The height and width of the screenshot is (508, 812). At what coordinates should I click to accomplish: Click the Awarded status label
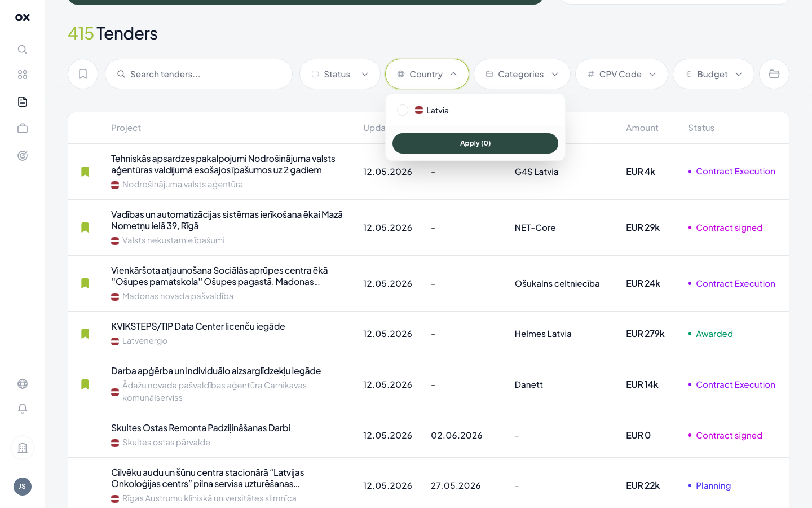(714, 334)
